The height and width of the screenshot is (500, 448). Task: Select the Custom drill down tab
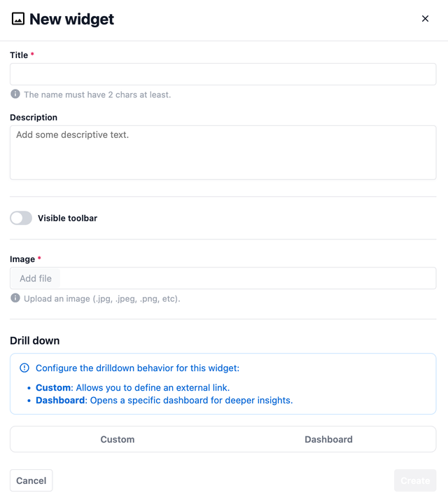click(117, 439)
